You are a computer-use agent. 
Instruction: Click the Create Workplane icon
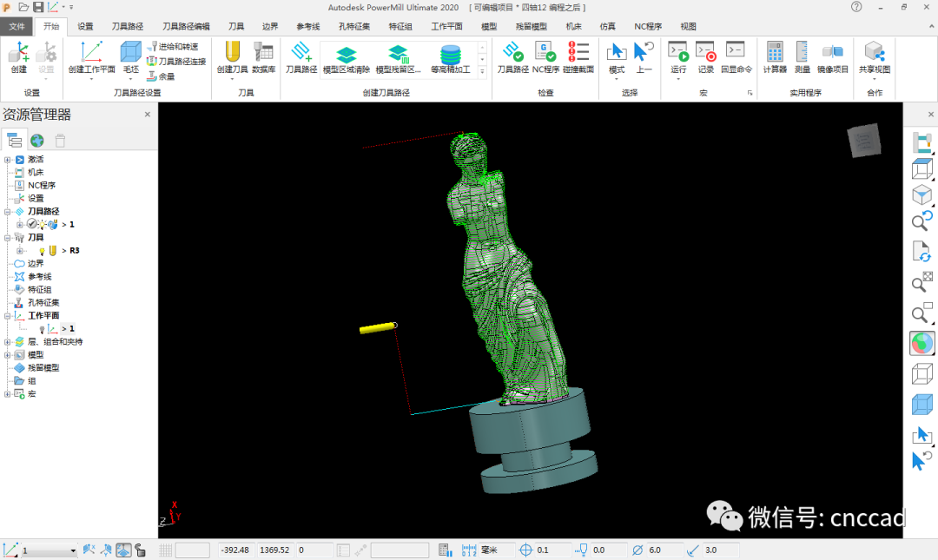pyautogui.click(x=91, y=54)
